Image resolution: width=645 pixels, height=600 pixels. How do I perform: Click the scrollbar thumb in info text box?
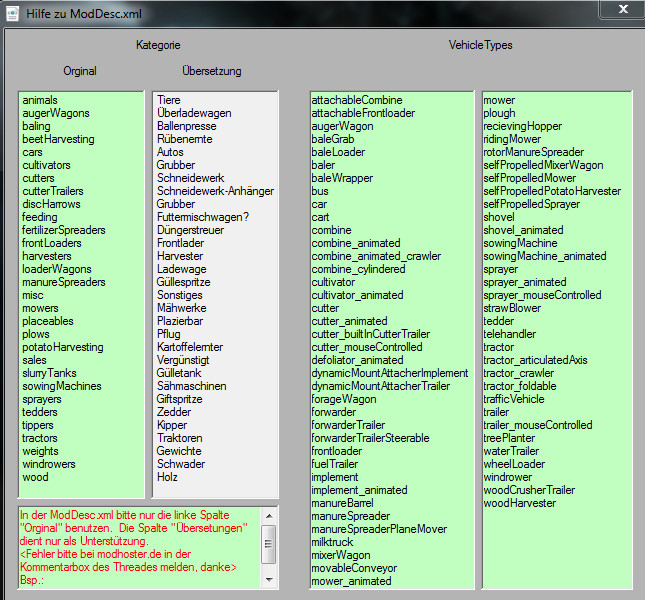[x=268, y=543]
